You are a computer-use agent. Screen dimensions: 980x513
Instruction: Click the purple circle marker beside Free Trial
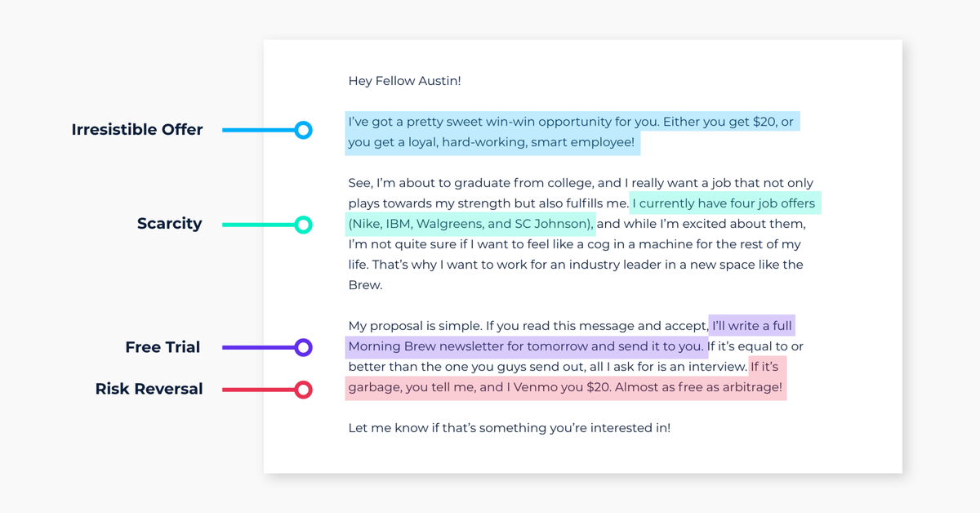303,347
